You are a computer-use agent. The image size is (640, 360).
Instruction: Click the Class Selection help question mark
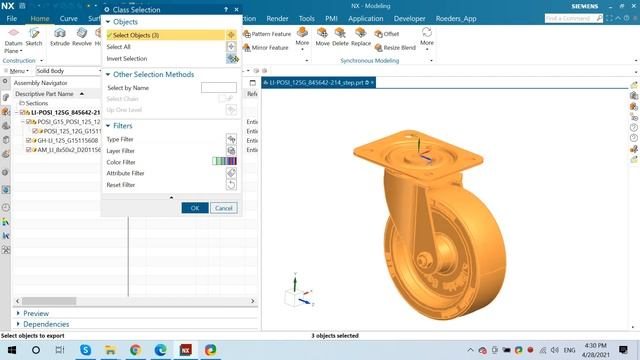coord(226,9)
